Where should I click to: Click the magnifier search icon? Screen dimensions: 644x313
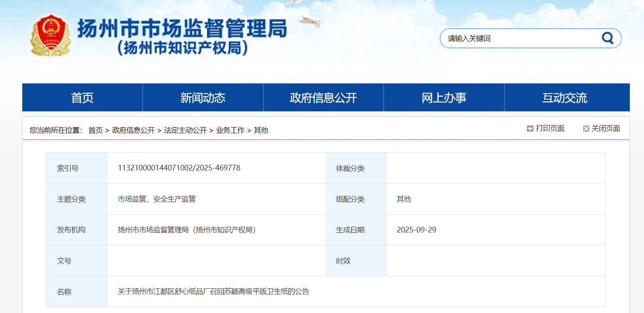coord(608,38)
